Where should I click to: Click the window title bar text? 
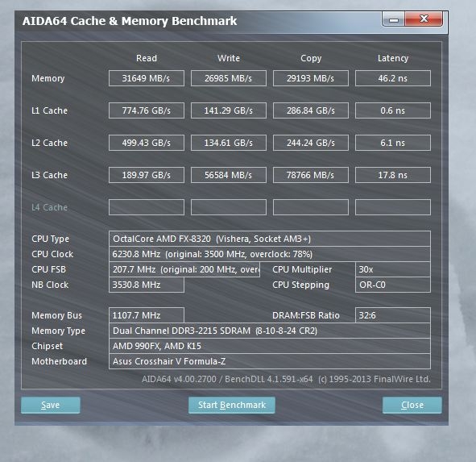[130, 21]
